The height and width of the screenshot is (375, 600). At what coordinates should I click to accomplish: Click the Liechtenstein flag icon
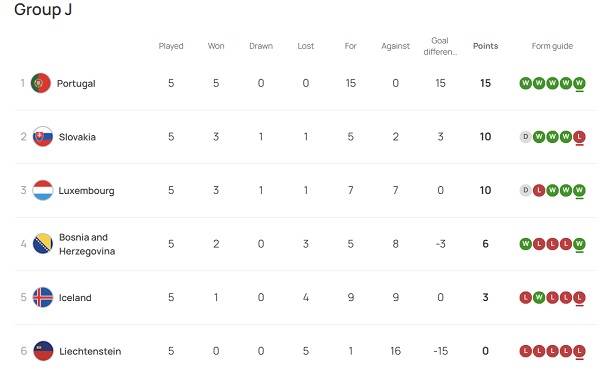click(43, 351)
